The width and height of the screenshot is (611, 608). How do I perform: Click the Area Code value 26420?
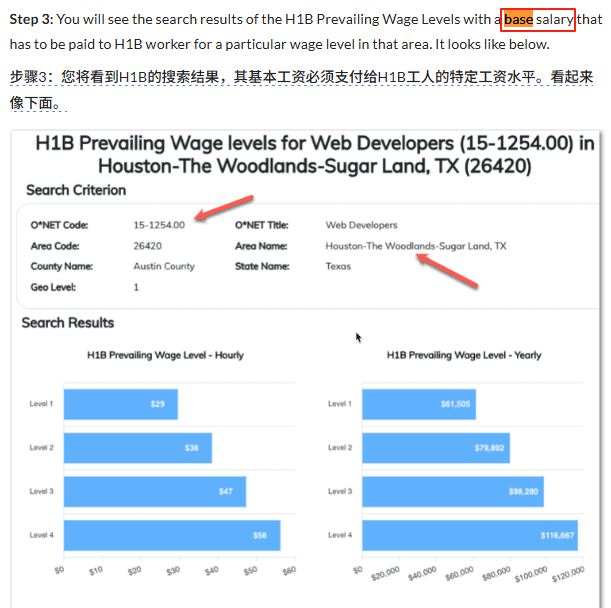[x=147, y=246]
